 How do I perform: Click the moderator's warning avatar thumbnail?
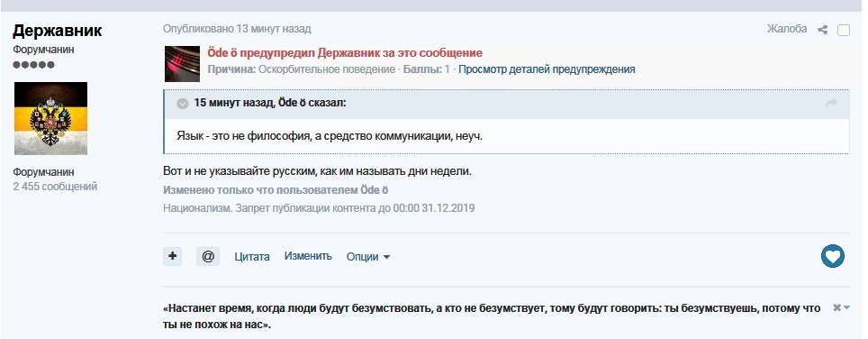tap(182, 64)
